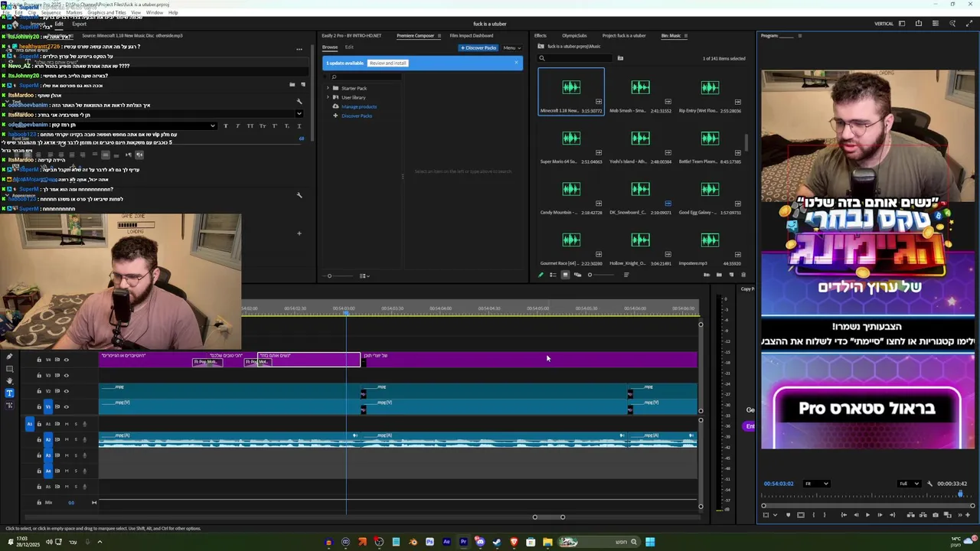The width and height of the screenshot is (980, 551).
Task: Switch Music bin to freeform view
Action: coord(577,275)
